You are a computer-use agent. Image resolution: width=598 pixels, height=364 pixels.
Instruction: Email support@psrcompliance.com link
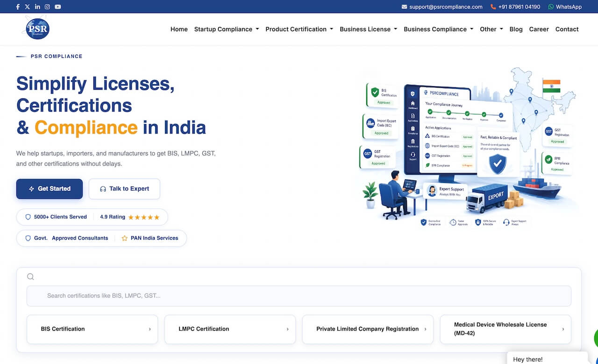[x=446, y=7]
